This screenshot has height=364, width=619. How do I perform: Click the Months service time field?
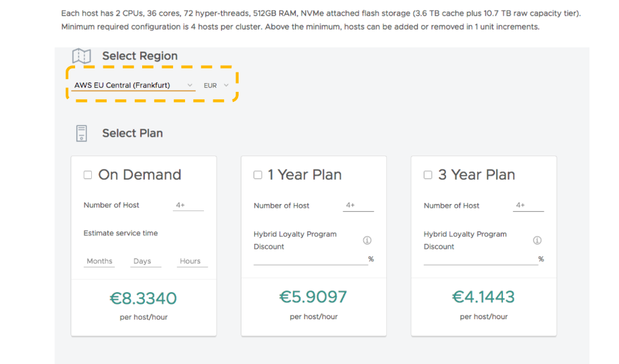pos(99,261)
